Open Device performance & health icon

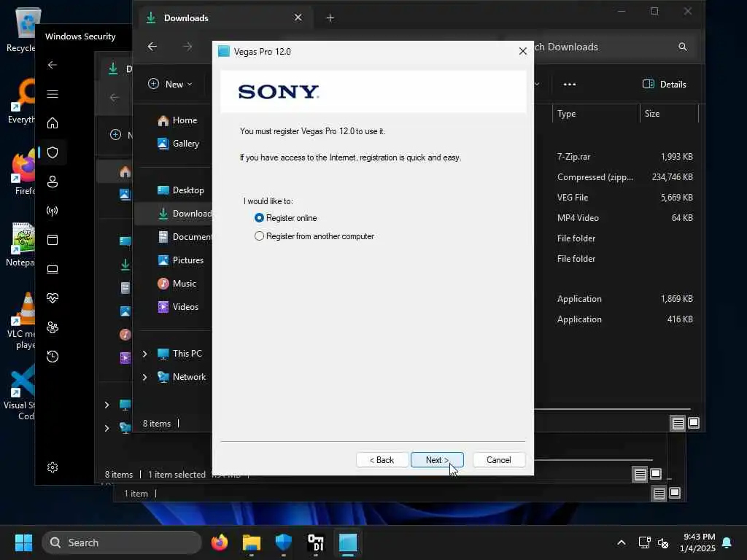(x=53, y=298)
